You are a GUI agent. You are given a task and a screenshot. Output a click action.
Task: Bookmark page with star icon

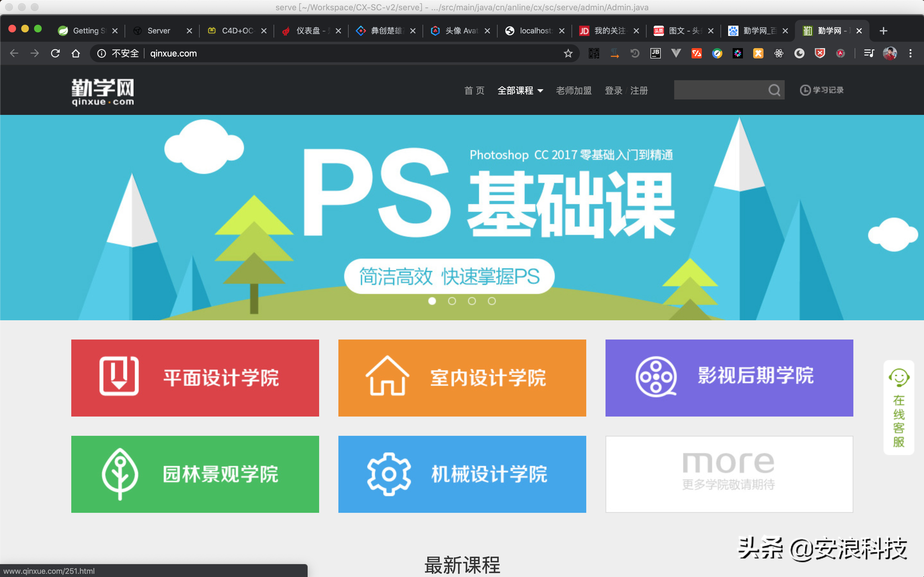[568, 53]
